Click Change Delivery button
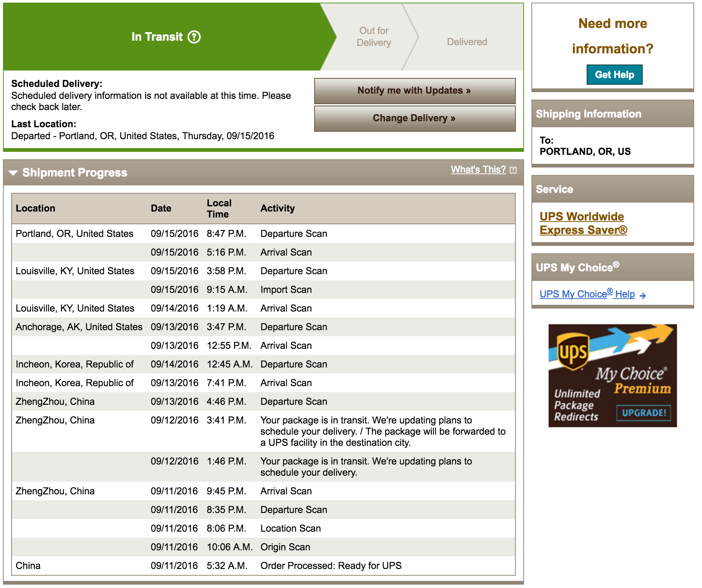This screenshot has width=702, height=588. [x=415, y=118]
